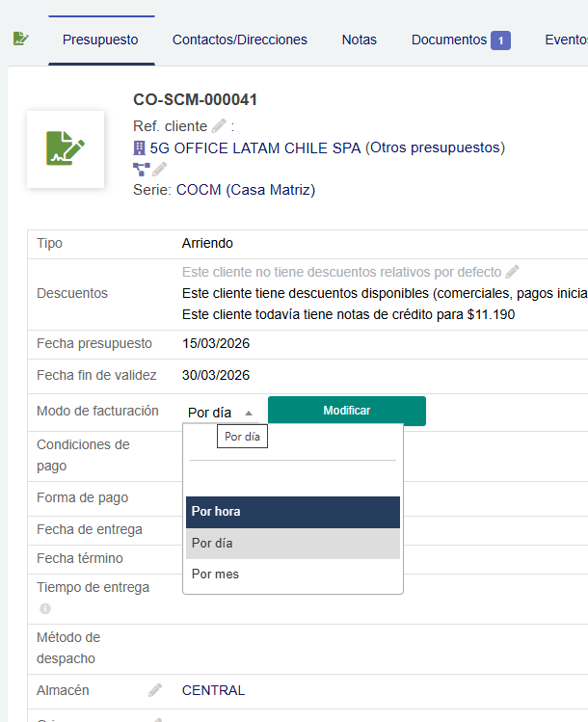Screen dimensions: 588x722
Task: Click the 30/03/2026 validity end date
Action: (x=216, y=375)
